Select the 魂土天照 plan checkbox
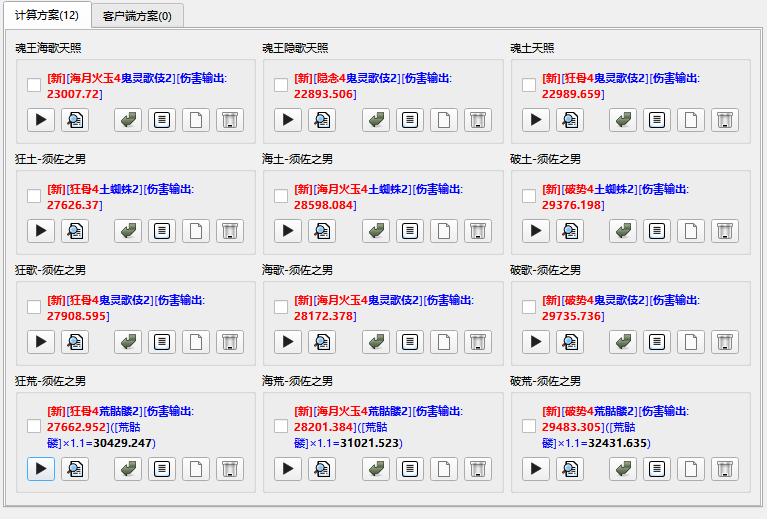This screenshot has width=767, height=519. tap(529, 85)
